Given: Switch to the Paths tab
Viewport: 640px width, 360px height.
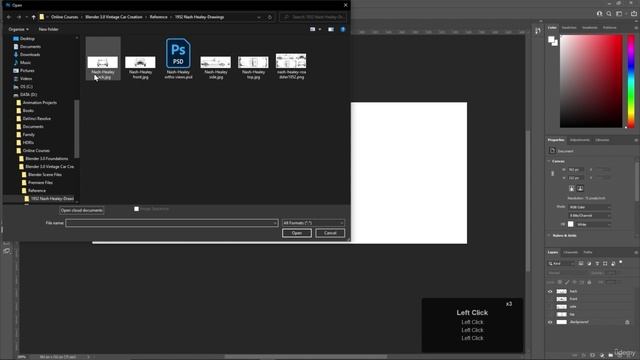Looking at the screenshot, I should (587, 252).
